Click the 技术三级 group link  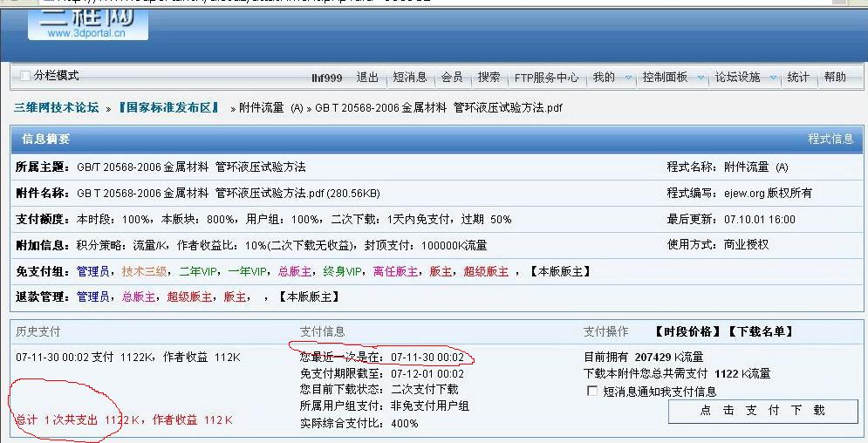click(x=144, y=271)
